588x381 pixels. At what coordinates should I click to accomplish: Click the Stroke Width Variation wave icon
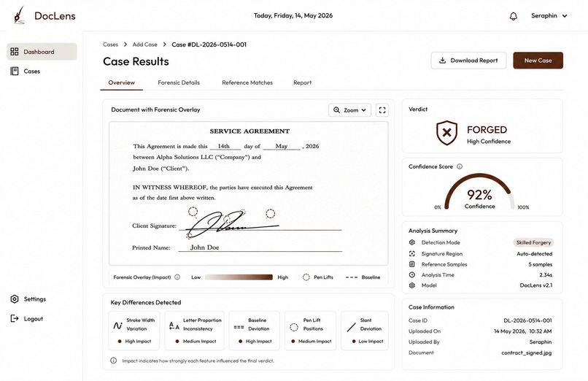117,326
